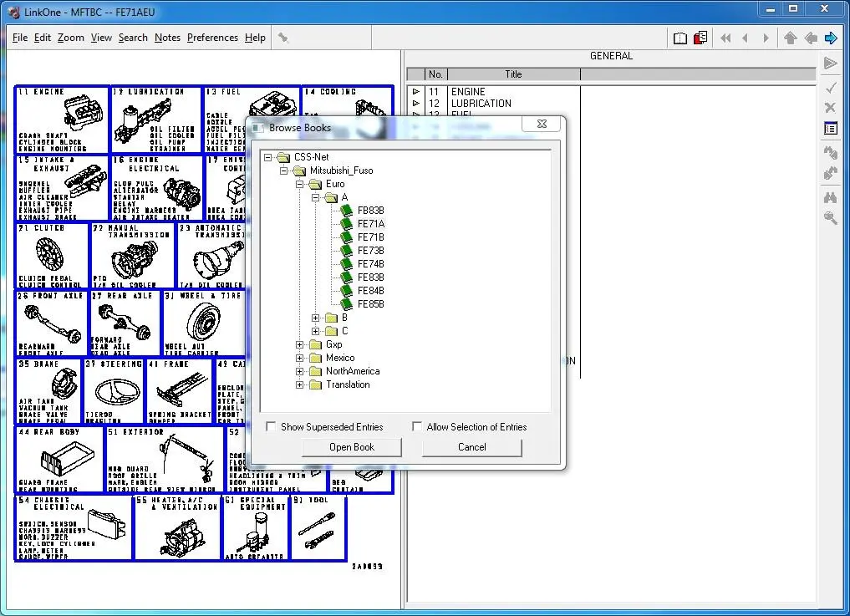850x616 pixels.
Task: Collapse the A folder node
Action: coord(315,197)
